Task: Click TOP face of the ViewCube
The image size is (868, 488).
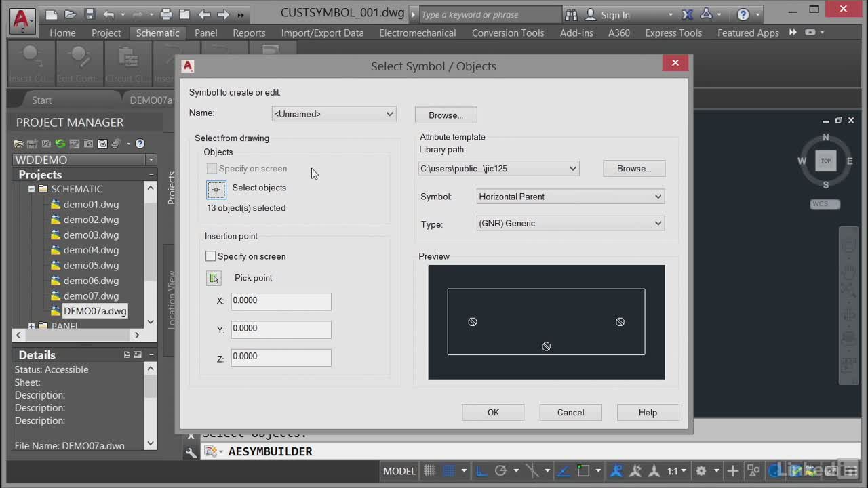Action: click(x=825, y=161)
